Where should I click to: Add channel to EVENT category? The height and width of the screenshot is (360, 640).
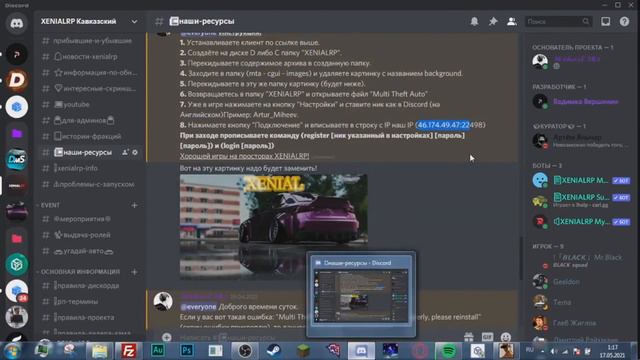pyautogui.click(x=134, y=205)
